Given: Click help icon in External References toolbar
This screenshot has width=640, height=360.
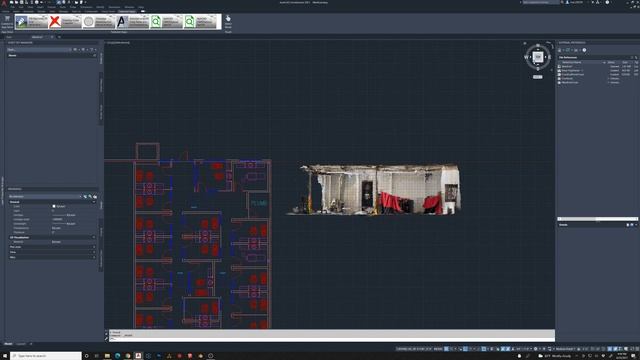Looking at the screenshot, I should (x=584, y=50).
